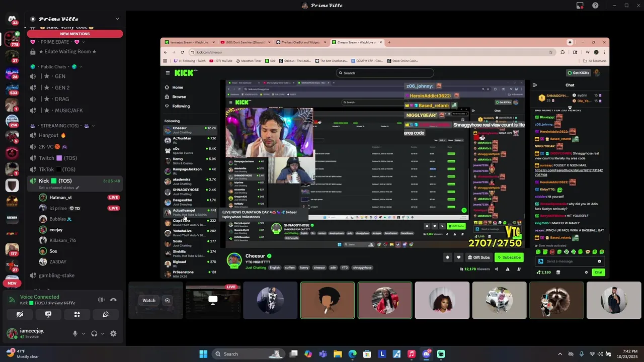Open Discord direct messages home icon
644x362 pixels.
point(12,20)
